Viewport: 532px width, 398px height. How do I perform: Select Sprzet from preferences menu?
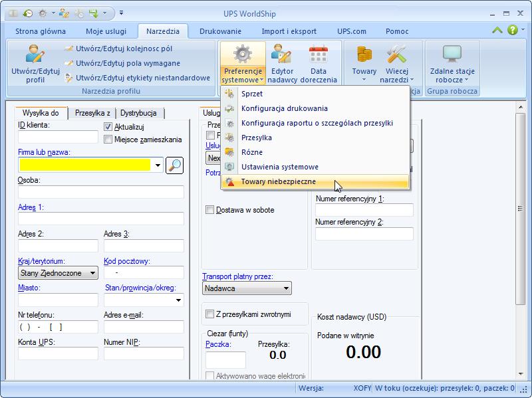pos(315,94)
